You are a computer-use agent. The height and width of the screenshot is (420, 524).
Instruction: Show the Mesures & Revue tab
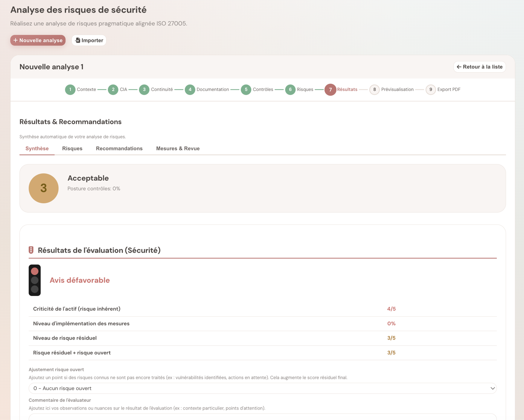pyautogui.click(x=178, y=149)
